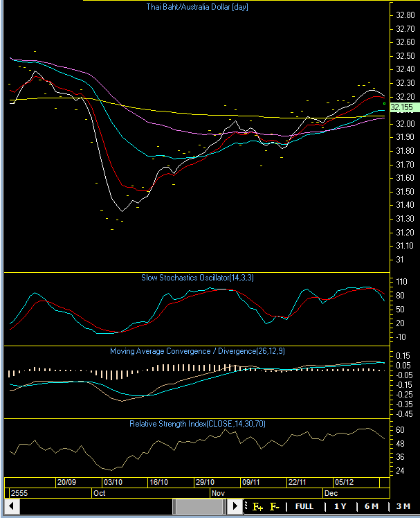Select the 6 M time range
420x518 pixels.
point(372,506)
